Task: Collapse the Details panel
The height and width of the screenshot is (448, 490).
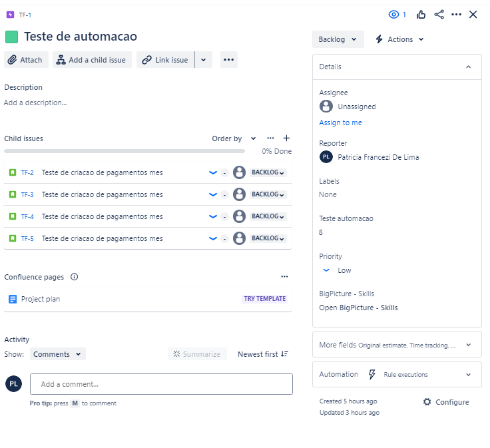Action: (x=468, y=67)
